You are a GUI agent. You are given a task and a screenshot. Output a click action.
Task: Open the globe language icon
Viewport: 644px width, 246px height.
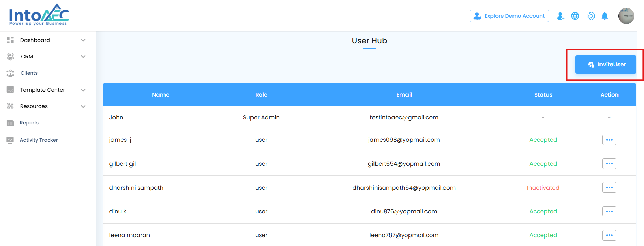click(575, 16)
